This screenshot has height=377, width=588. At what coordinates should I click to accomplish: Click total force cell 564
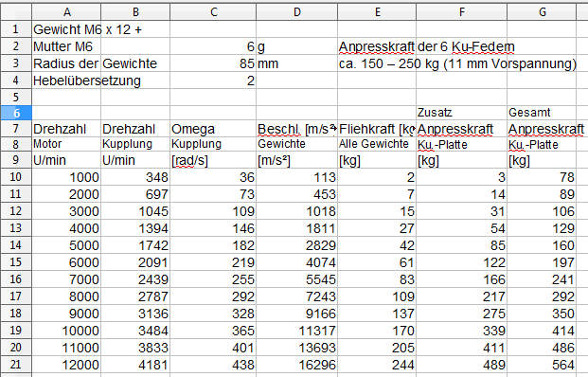tap(542, 365)
